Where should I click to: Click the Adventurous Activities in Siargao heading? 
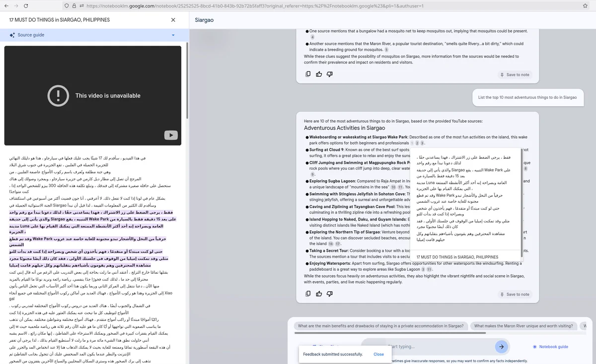pyautogui.click(x=344, y=128)
